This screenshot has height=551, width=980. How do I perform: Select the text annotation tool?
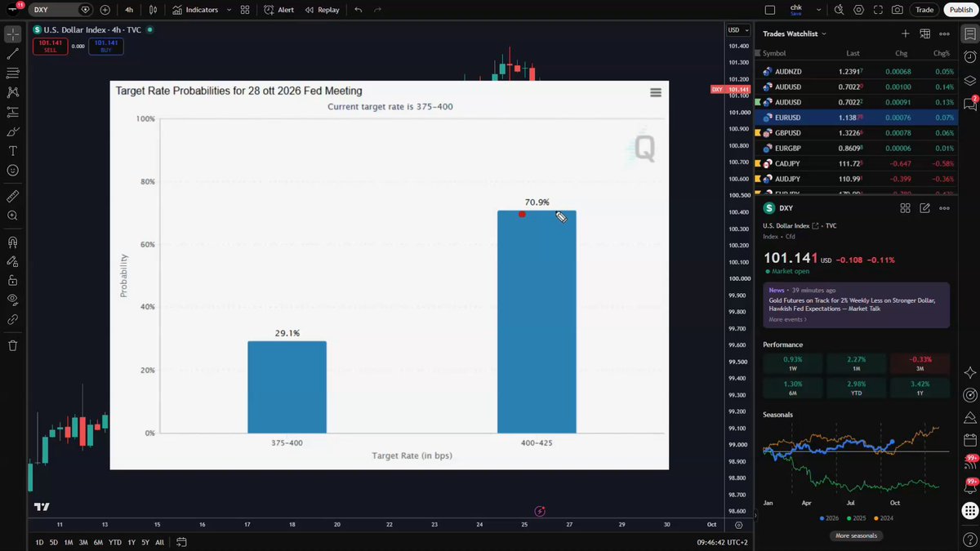pos(13,151)
